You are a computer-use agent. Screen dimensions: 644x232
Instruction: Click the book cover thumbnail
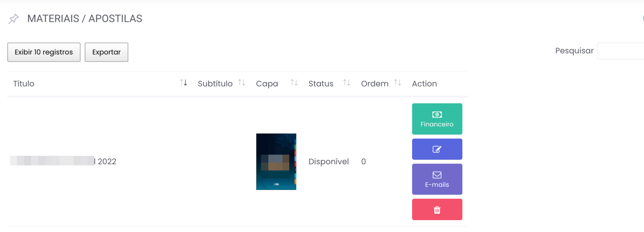tap(276, 162)
